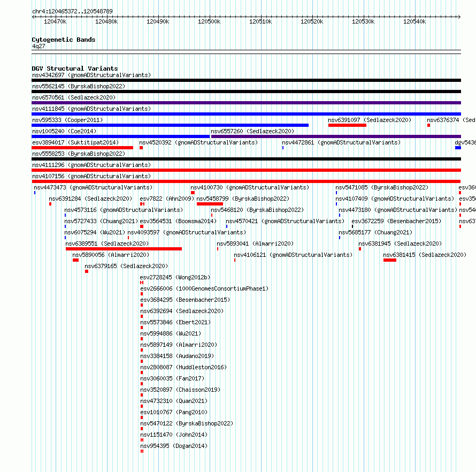Click the chr4:120465372..120548789 coordinate label
This screenshot has width=476, height=472.
(72, 11)
